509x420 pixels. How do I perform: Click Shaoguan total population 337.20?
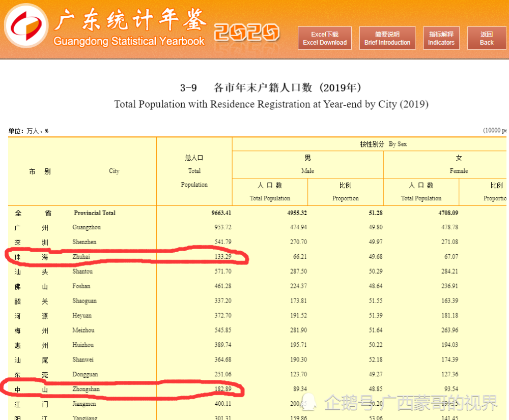click(x=223, y=301)
